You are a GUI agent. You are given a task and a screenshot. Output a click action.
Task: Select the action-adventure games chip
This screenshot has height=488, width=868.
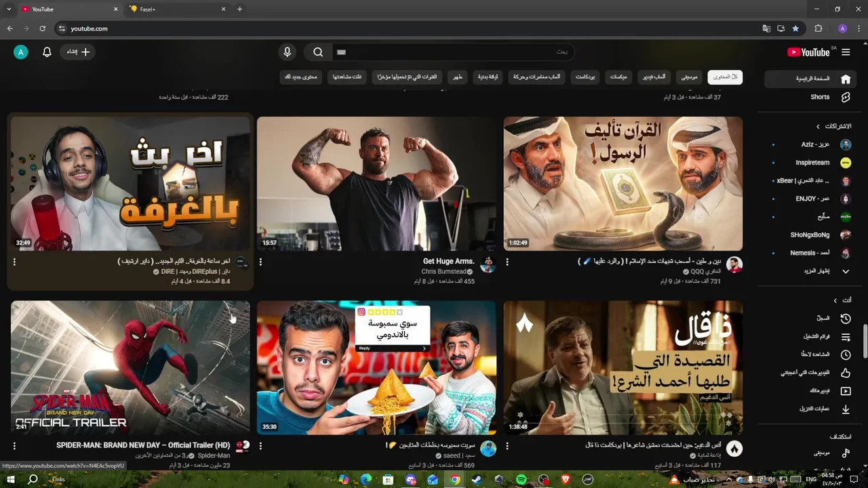pyautogui.click(x=536, y=77)
